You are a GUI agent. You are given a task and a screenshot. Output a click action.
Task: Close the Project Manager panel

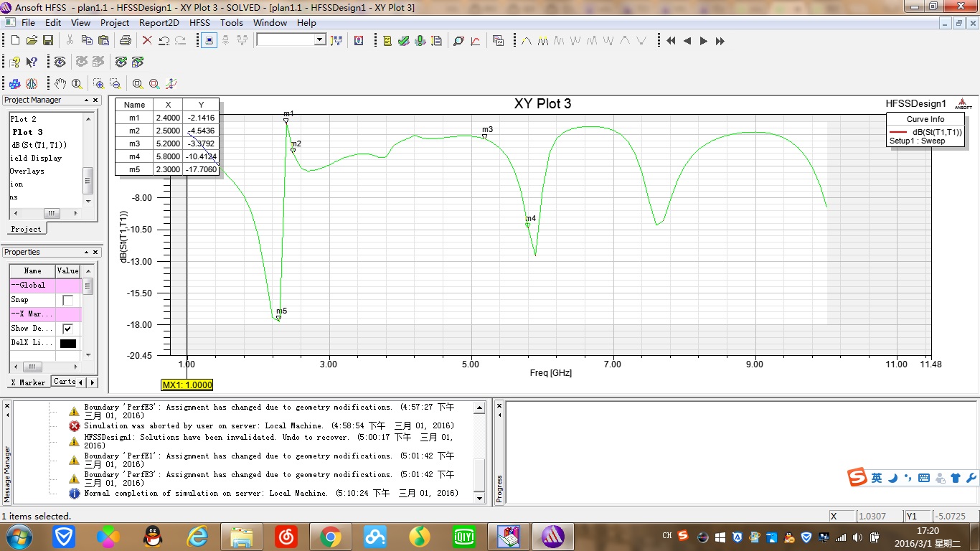(x=96, y=100)
